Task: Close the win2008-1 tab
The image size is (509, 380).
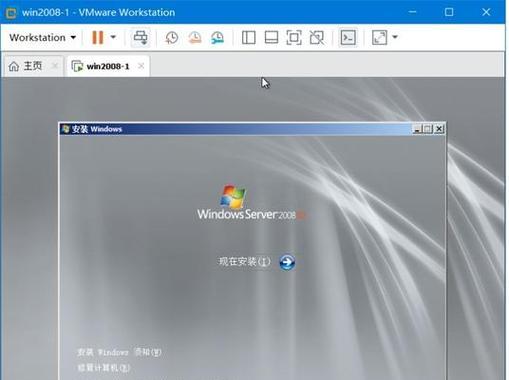Action: coord(141,66)
